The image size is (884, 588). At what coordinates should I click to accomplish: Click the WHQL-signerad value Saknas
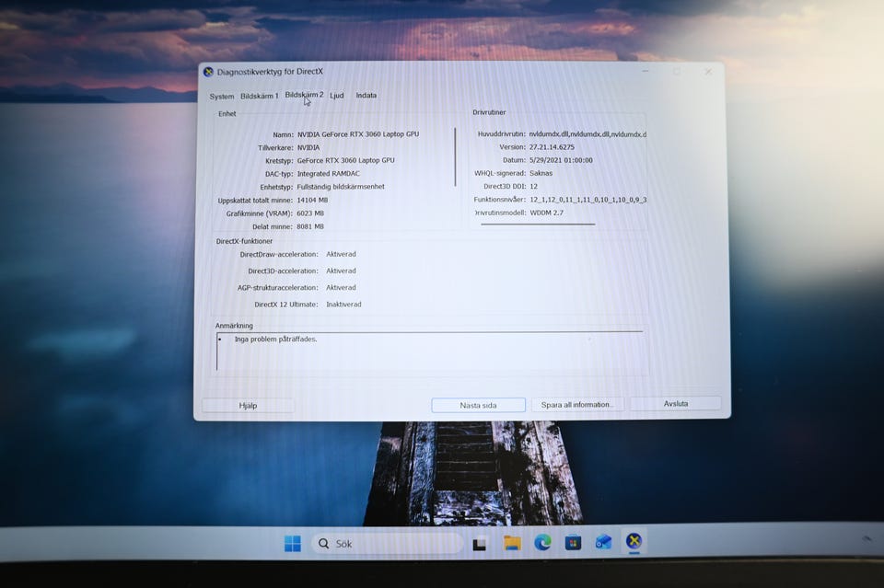click(x=541, y=174)
